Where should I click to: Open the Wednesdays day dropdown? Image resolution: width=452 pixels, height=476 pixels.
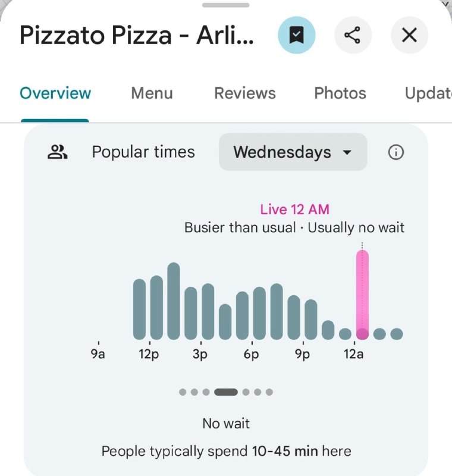(x=293, y=152)
